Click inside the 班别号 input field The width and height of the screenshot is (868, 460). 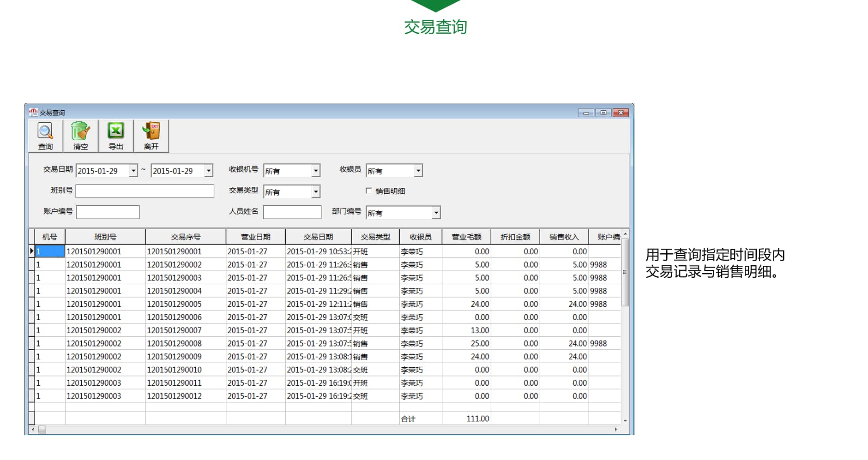pyautogui.click(x=145, y=191)
